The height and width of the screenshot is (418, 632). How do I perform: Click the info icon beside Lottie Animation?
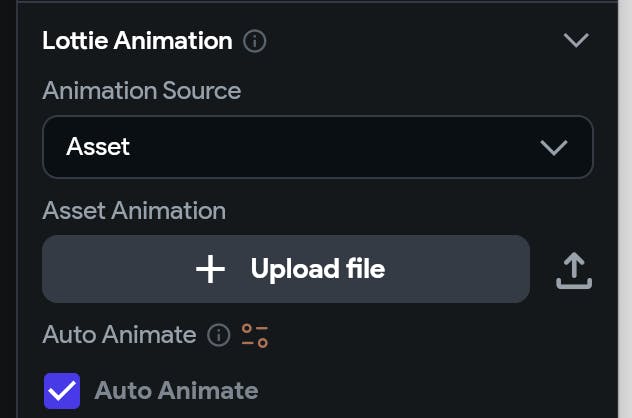[255, 41]
